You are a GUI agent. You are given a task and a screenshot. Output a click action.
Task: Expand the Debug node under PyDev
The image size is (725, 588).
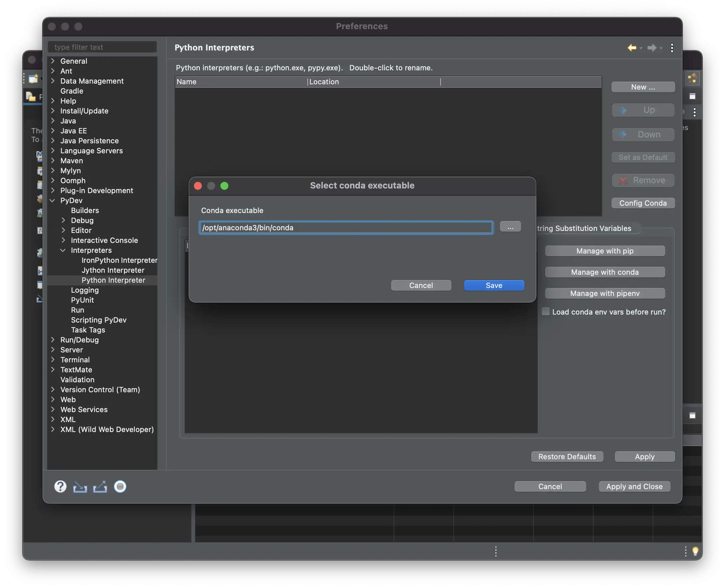click(63, 220)
